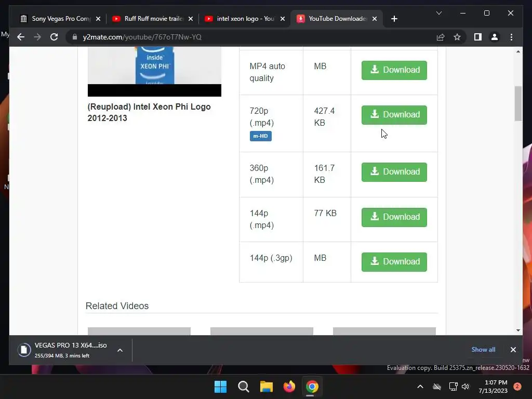Click the page vertical scrollbar thumb
The height and width of the screenshot is (399, 532).
click(518, 103)
